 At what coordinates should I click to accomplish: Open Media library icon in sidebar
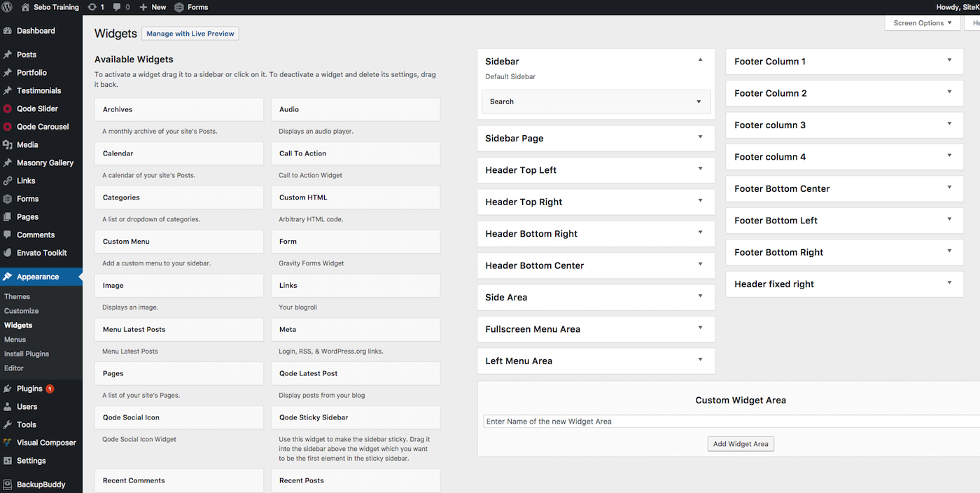(x=8, y=145)
